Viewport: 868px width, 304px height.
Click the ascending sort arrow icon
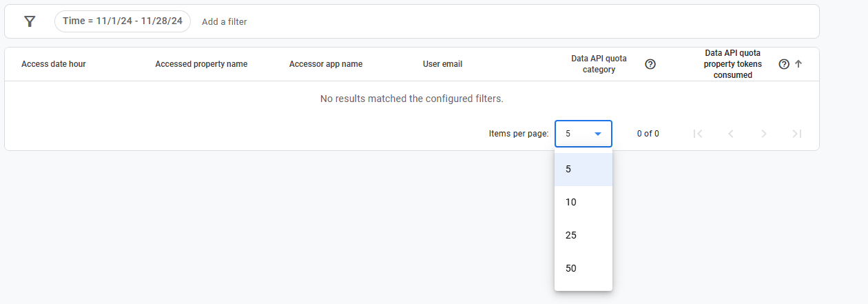coord(798,64)
